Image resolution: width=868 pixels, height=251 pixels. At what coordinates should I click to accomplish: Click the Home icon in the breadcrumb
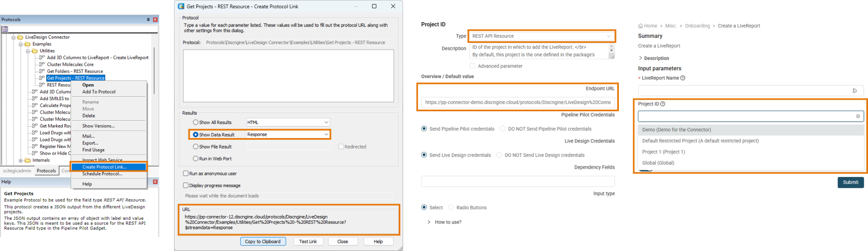click(x=641, y=26)
